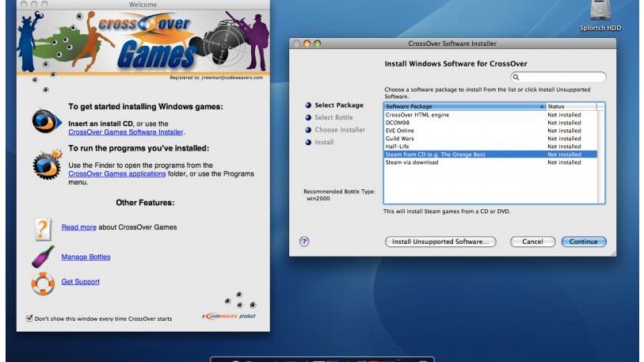Zoom the CrossOver Software Installer window
This screenshot has height=362, width=644.
[317, 43]
